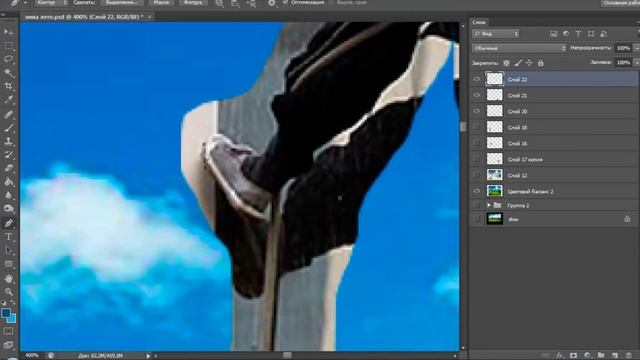Select the Zoom tool

tap(8, 292)
